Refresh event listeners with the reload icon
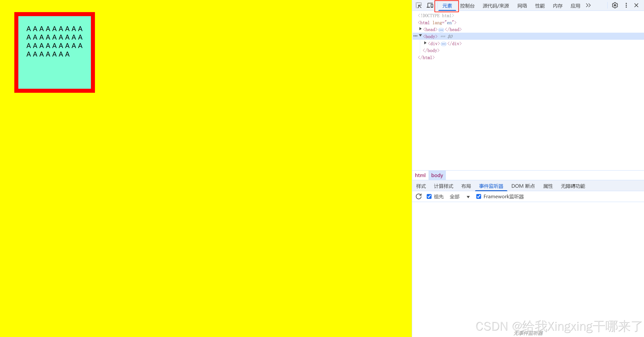 [418, 196]
